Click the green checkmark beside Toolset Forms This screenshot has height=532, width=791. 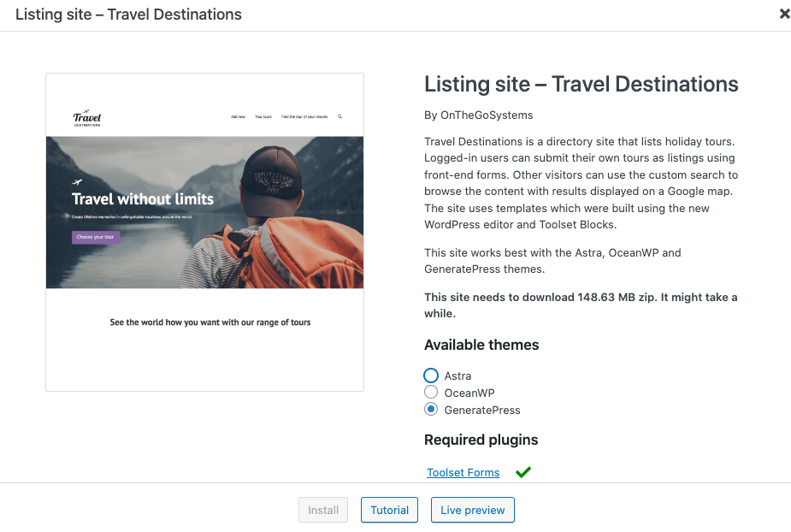(523, 472)
